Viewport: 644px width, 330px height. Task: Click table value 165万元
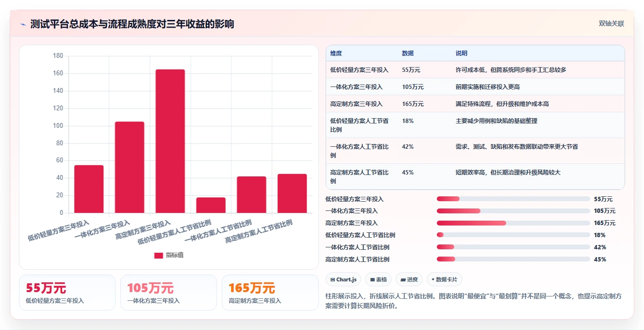413,104
